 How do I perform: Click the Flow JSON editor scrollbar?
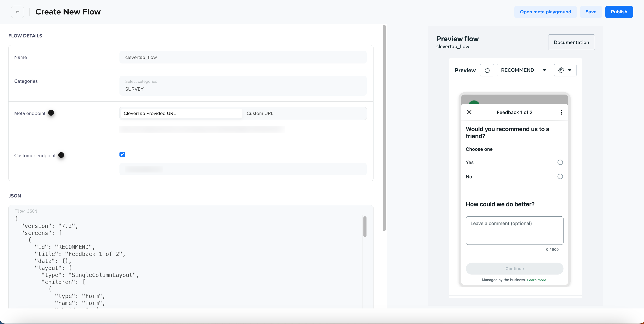(365, 226)
